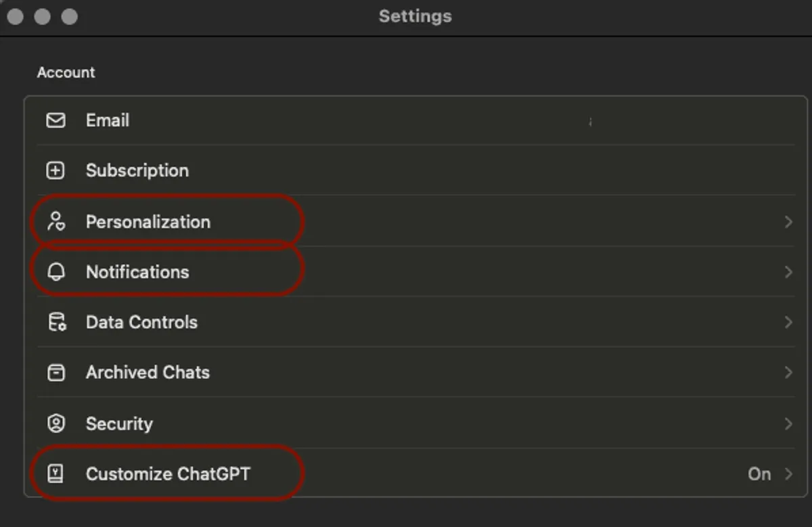Click the red close window button
The image size is (812, 527).
(x=16, y=16)
